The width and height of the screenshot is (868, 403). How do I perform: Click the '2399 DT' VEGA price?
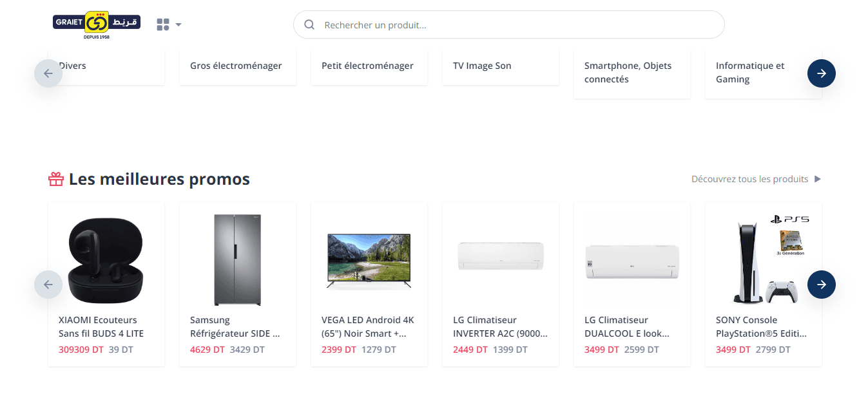pos(339,350)
